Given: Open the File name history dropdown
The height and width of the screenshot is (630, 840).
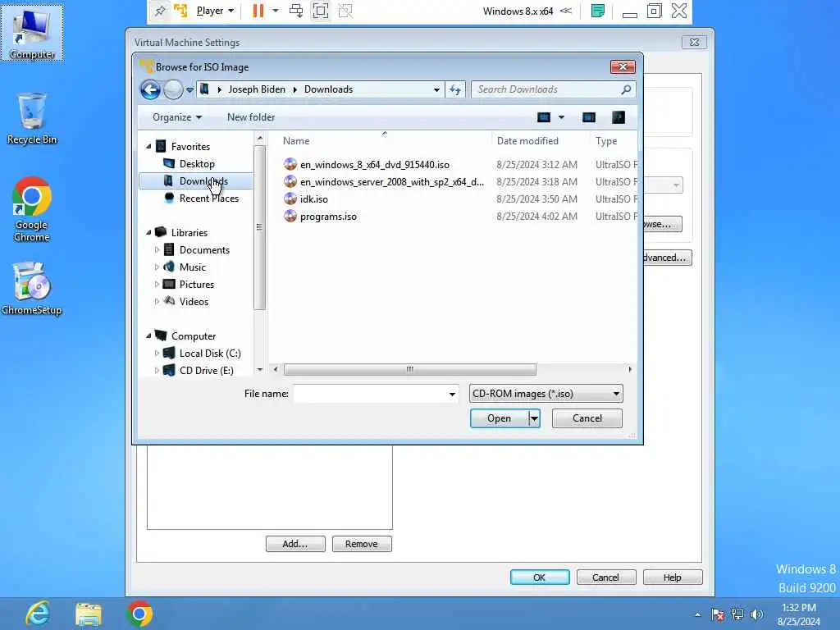Looking at the screenshot, I should (x=452, y=394).
